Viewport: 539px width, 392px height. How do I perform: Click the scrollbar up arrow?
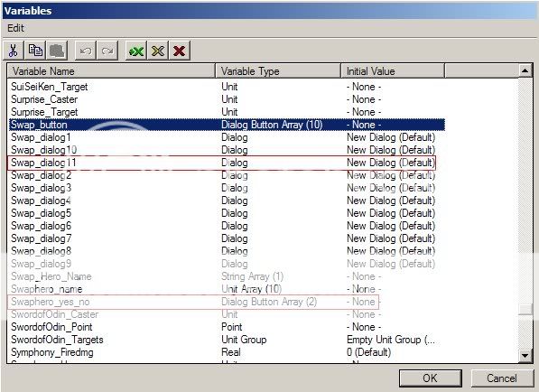(x=525, y=70)
